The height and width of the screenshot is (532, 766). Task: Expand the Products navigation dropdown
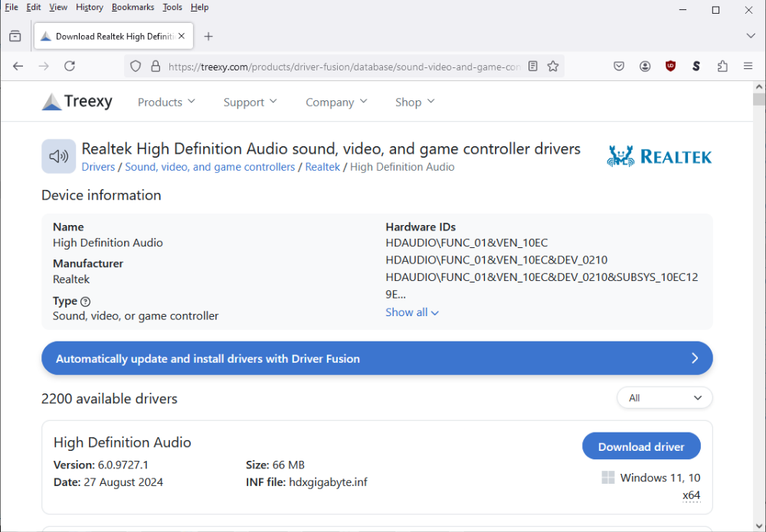coord(166,102)
